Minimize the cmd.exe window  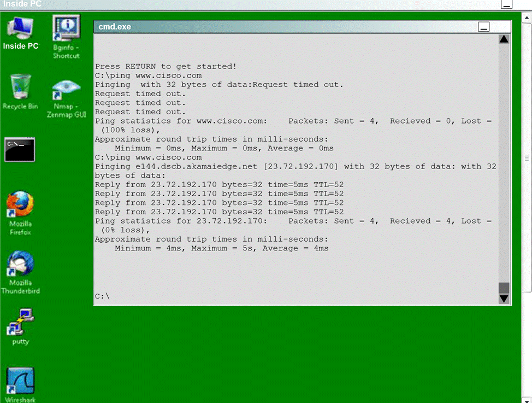pos(484,27)
